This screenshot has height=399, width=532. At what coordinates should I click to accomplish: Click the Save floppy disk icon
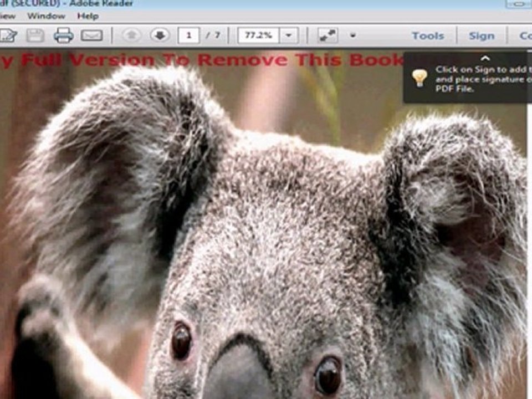35,35
